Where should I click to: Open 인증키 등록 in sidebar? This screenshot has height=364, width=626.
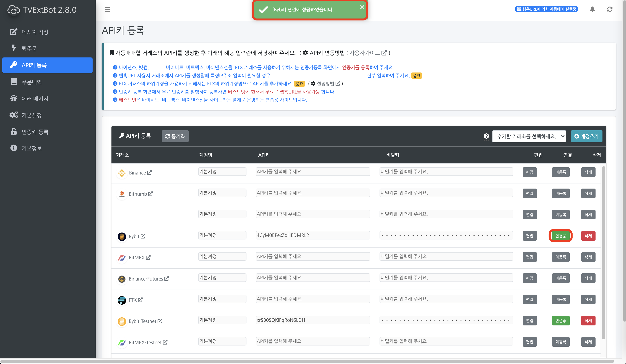(x=47, y=132)
